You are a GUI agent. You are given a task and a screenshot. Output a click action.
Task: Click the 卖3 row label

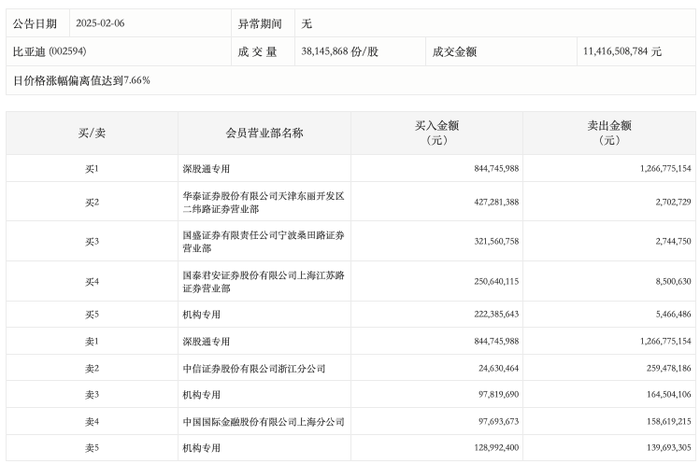pyautogui.click(x=92, y=396)
